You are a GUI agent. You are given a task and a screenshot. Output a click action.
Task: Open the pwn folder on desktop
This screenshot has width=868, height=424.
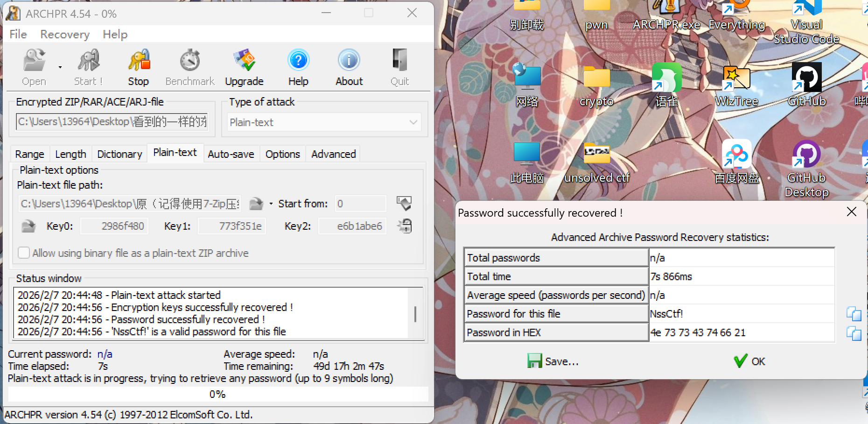click(x=596, y=14)
